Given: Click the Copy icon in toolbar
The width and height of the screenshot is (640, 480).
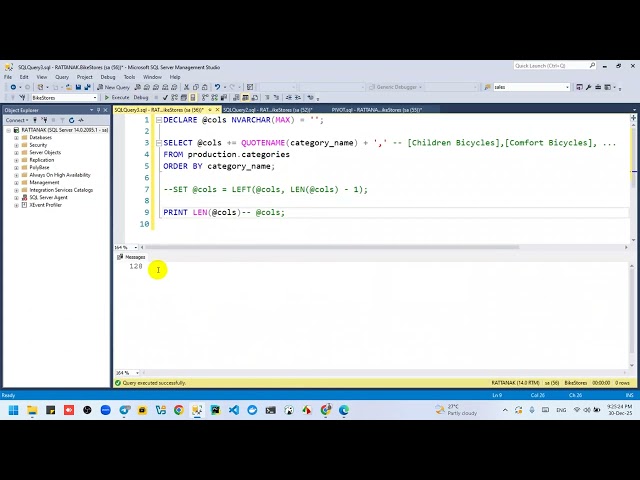Looking at the screenshot, I should tap(196, 87).
